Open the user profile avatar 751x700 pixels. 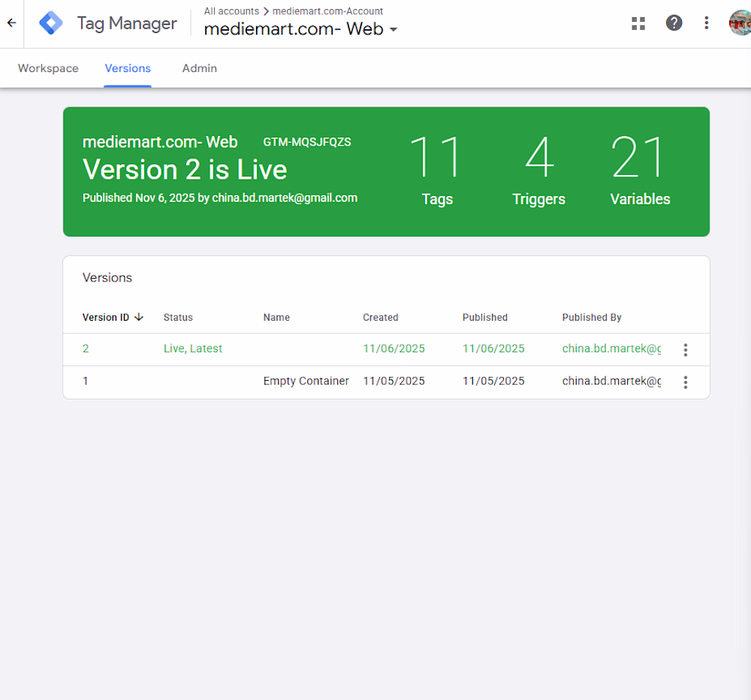(x=740, y=23)
